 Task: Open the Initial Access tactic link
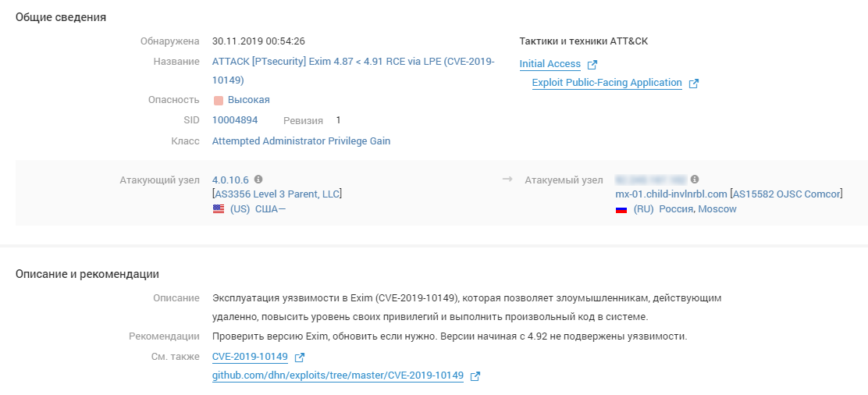point(550,64)
